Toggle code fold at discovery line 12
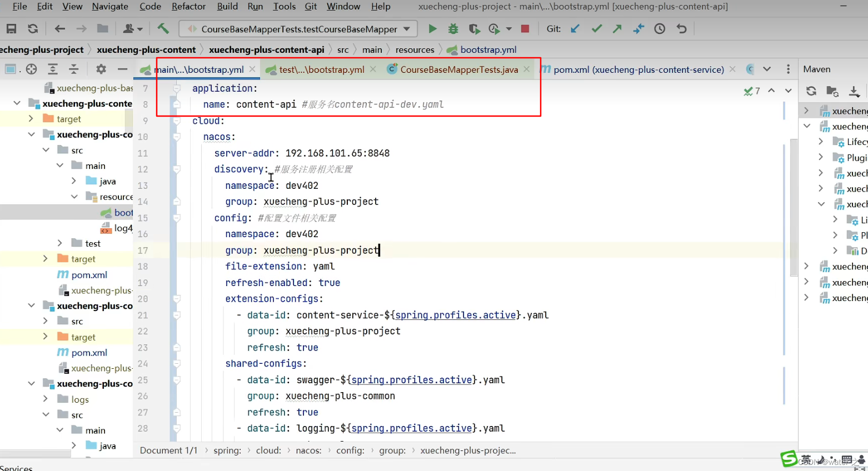Screen dimensions: 868x471 176,169
